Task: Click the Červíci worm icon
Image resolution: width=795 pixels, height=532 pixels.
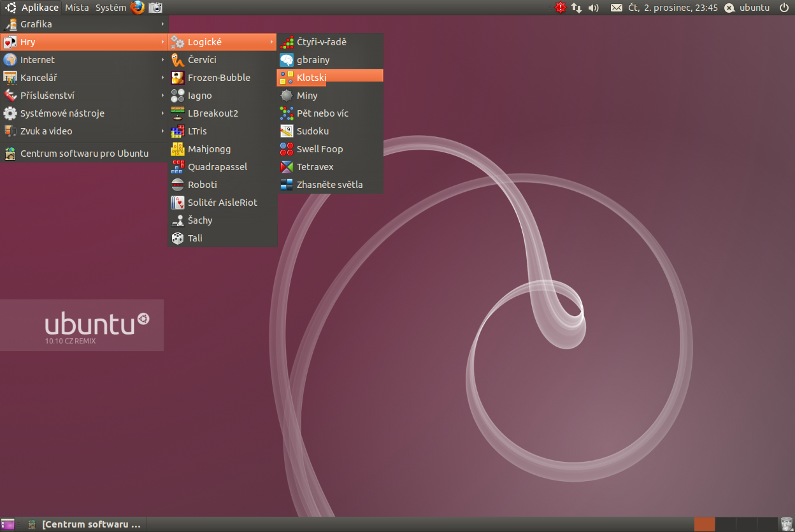Action: [x=178, y=60]
